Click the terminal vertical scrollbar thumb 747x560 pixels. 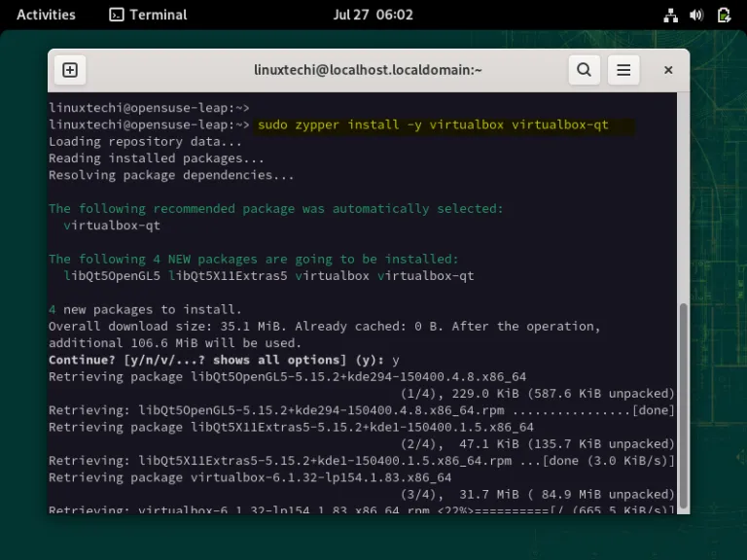[683, 405]
